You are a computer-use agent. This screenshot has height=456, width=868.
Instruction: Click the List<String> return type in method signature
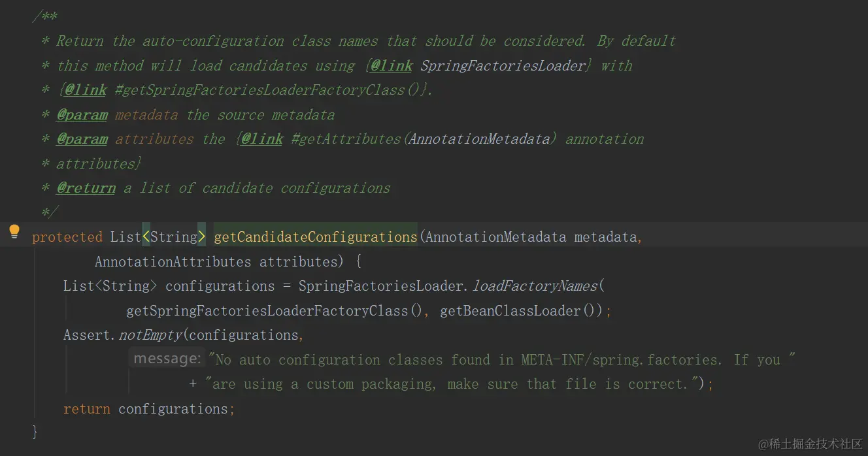(158, 237)
